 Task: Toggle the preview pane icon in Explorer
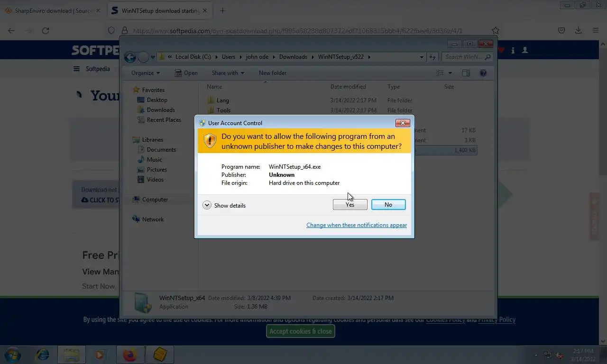tap(466, 73)
